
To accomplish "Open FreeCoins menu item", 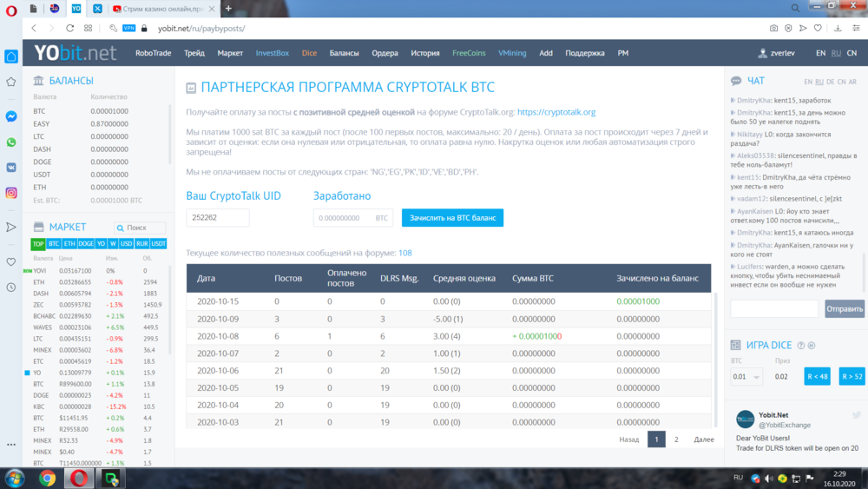I will (x=469, y=53).
